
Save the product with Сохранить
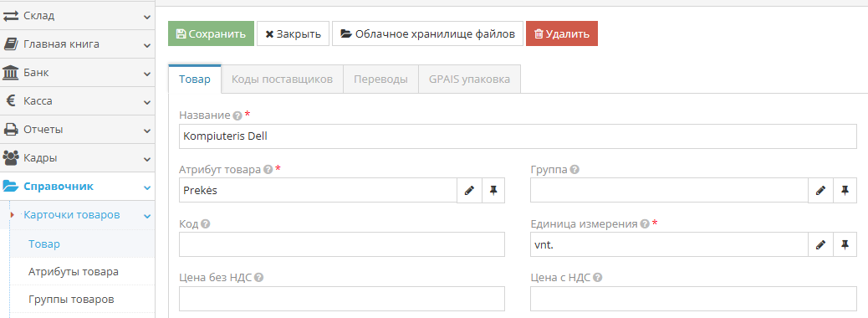[x=211, y=33]
